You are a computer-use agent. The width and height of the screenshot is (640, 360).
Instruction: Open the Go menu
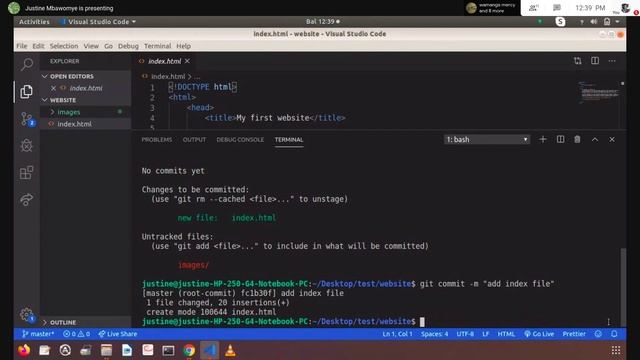tap(108, 46)
